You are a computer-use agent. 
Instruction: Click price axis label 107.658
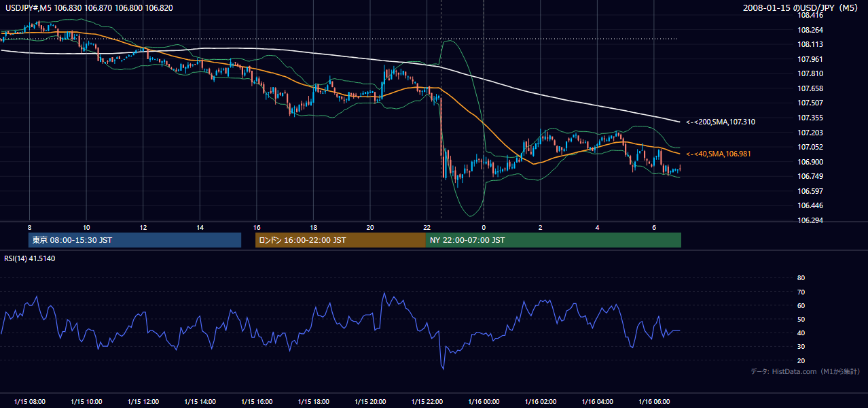(x=810, y=88)
